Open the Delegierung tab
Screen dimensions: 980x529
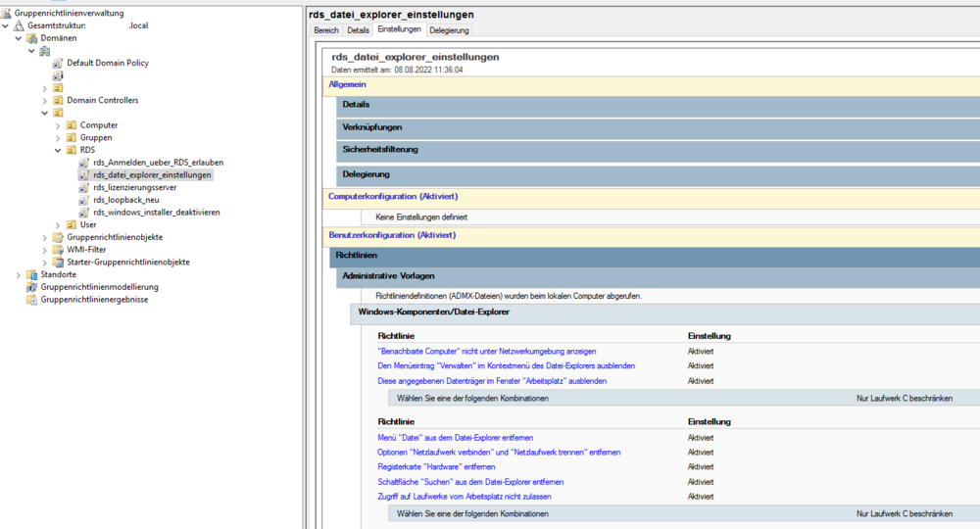pos(449,30)
